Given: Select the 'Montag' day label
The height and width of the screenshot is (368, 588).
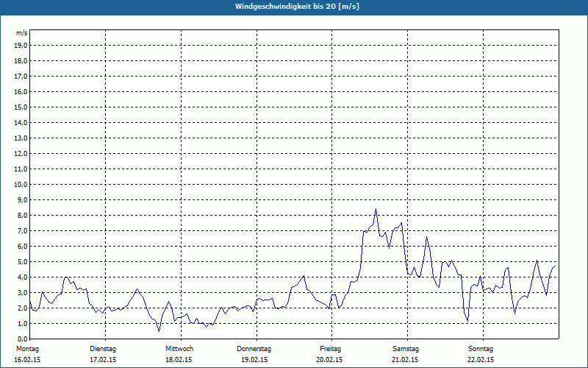Looking at the screenshot, I should (27, 349).
